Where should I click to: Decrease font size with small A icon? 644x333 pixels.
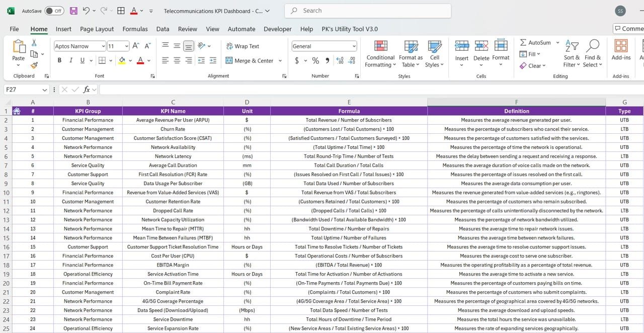[147, 46]
